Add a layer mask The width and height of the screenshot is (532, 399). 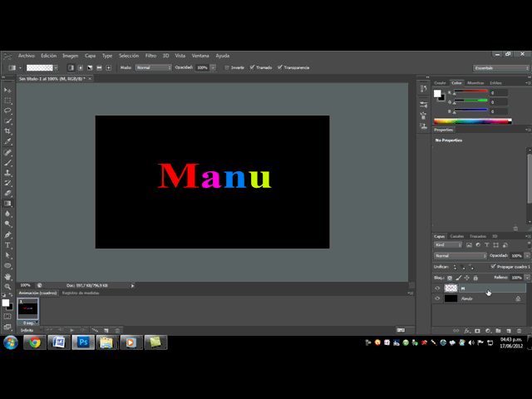(477, 331)
